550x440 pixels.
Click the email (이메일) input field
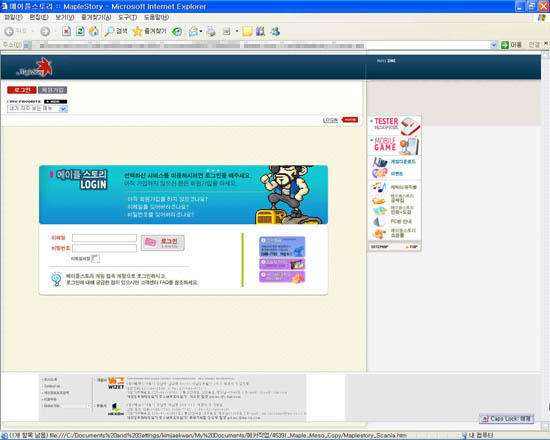105,238
